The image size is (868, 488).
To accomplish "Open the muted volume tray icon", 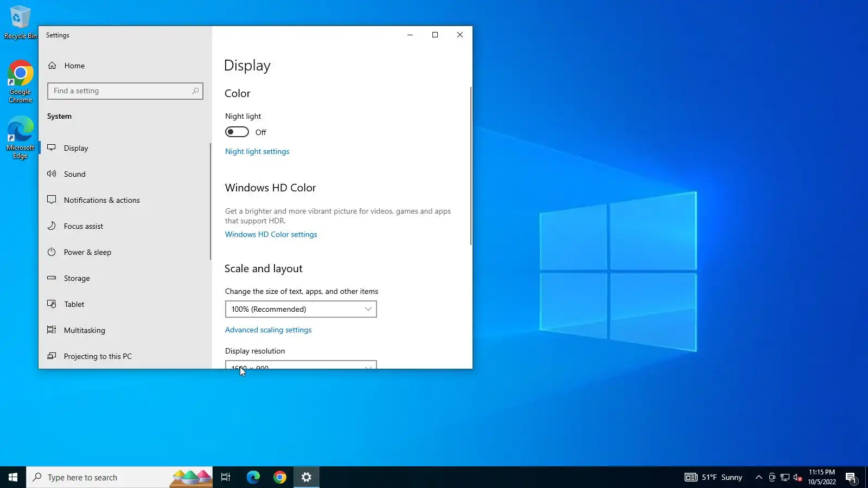I will coord(798,477).
